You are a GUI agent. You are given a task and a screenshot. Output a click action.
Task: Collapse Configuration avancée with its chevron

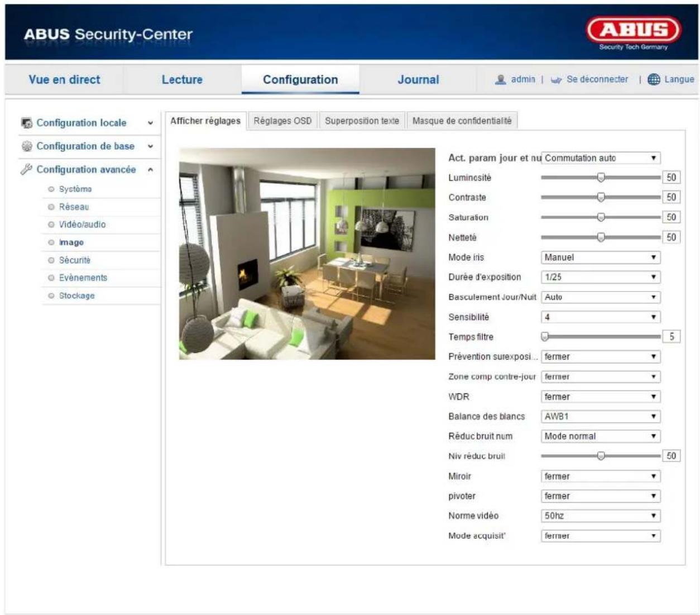click(150, 169)
